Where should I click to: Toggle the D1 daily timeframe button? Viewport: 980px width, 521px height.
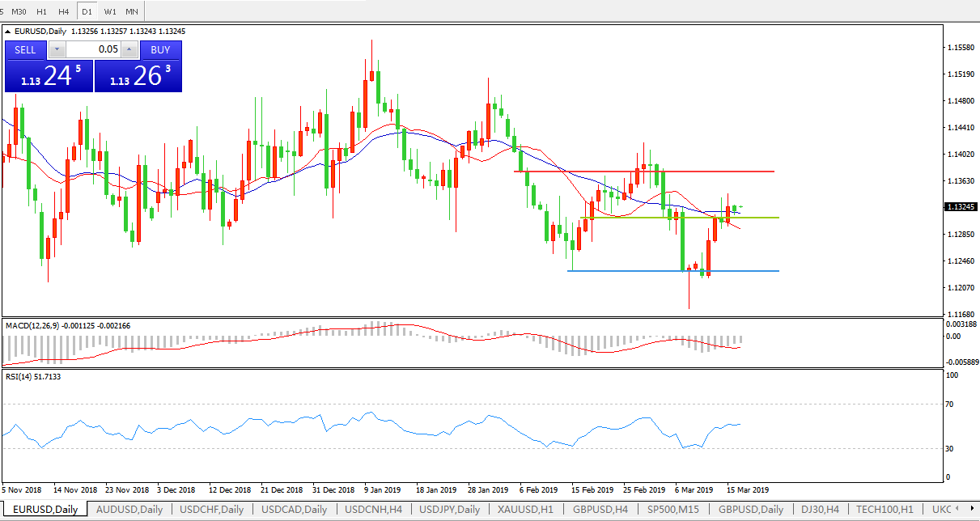click(x=87, y=11)
